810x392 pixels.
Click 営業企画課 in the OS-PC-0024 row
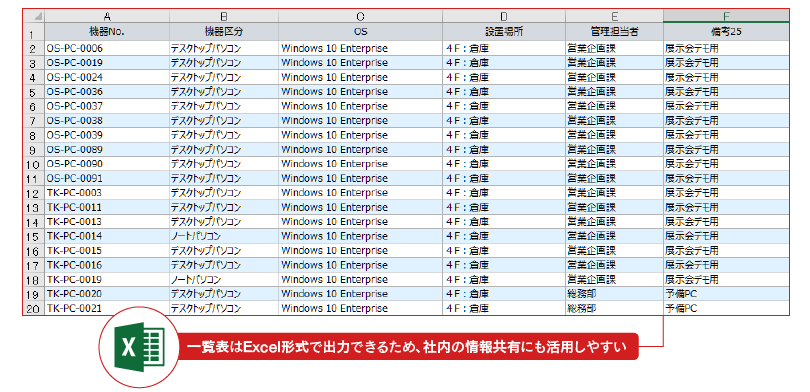[591, 77]
